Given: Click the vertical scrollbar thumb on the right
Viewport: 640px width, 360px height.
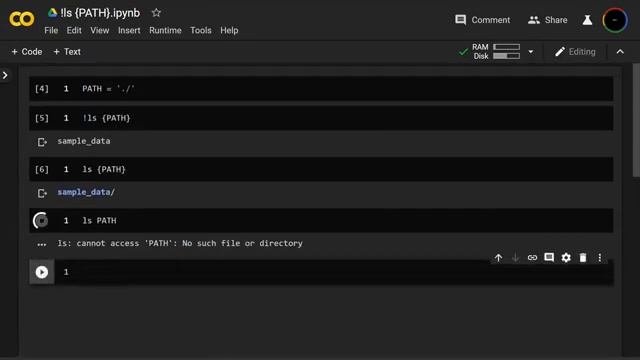Looking at the screenshot, I should coord(636,120).
